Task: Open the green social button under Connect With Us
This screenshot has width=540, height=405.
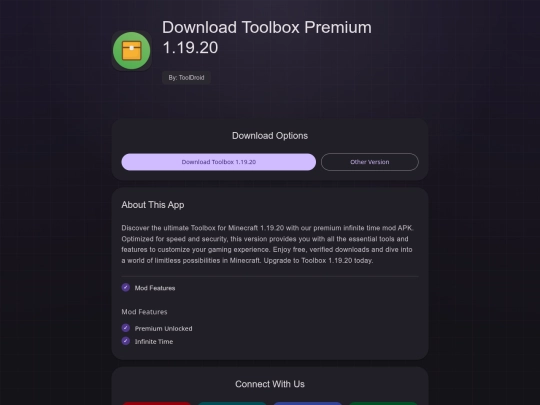Action: tap(383, 403)
